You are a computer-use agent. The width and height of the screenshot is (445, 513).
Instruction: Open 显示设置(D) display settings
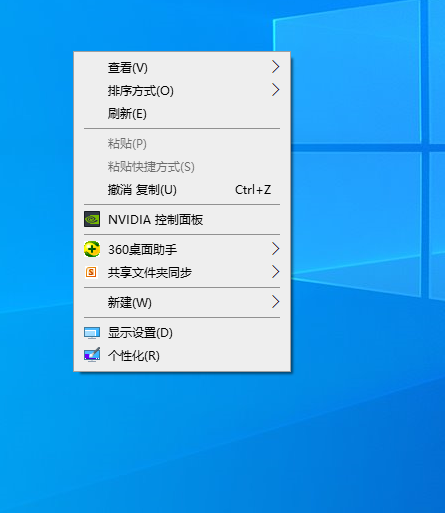point(182,332)
